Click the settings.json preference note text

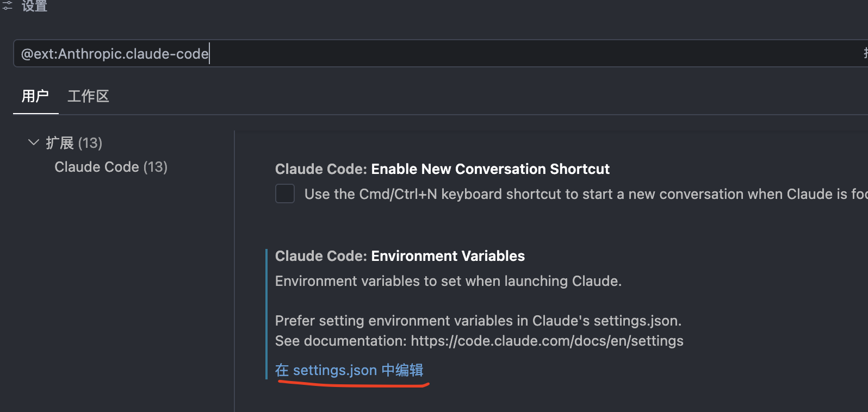pyautogui.click(x=478, y=321)
